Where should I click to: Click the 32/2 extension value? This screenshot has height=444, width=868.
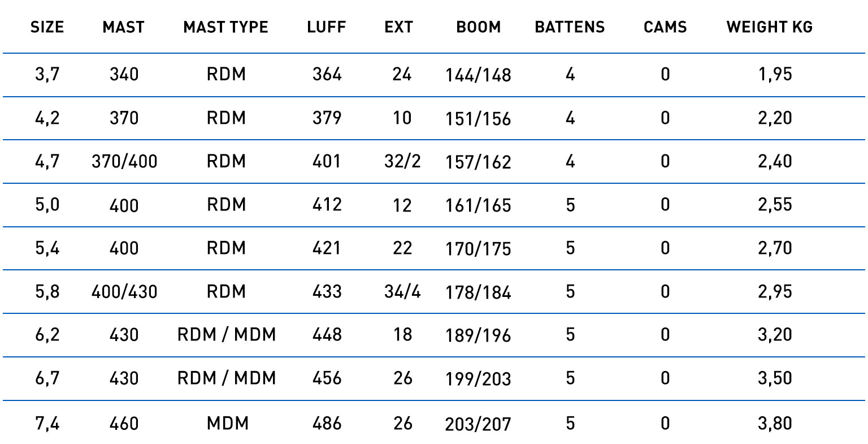point(402,162)
